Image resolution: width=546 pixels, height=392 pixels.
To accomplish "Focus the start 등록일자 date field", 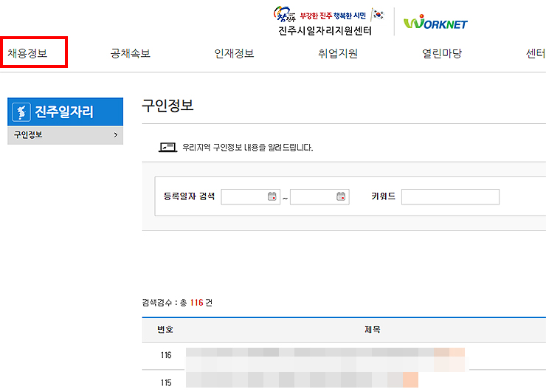I will 251,197.
